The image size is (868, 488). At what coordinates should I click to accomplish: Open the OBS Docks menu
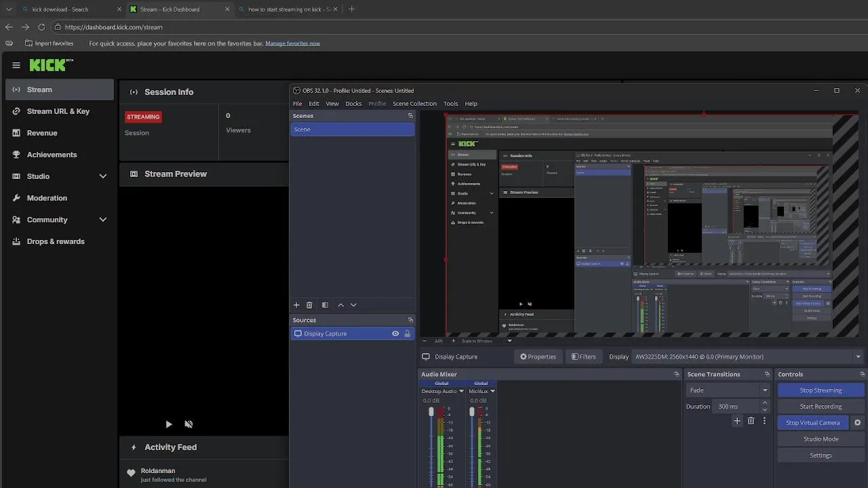[x=353, y=104]
